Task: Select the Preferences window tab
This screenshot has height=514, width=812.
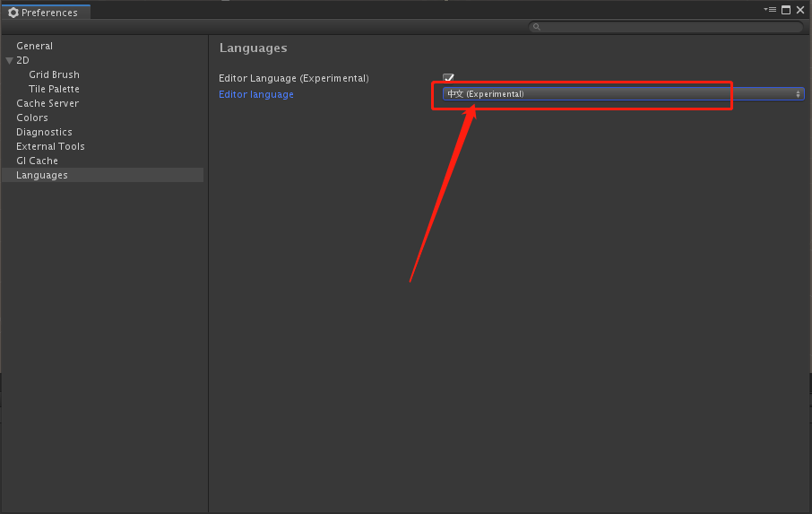Action: (46, 13)
